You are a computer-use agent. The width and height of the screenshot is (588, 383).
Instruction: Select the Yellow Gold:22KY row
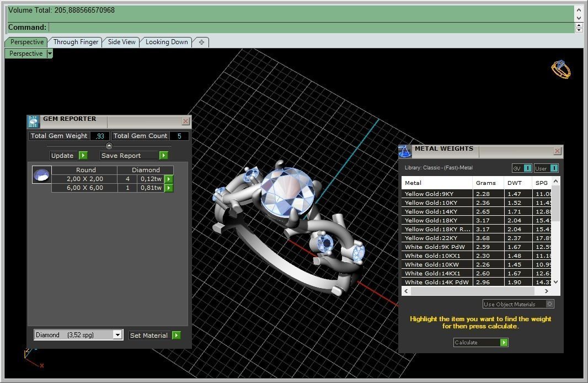[476, 238]
